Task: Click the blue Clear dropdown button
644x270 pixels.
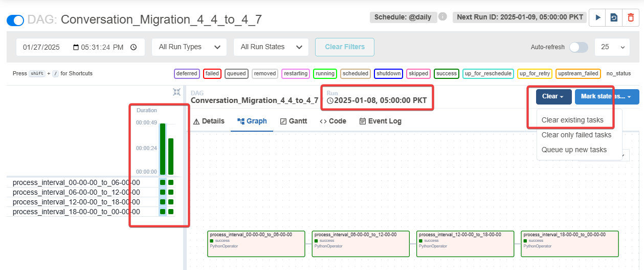Action: 553,96
